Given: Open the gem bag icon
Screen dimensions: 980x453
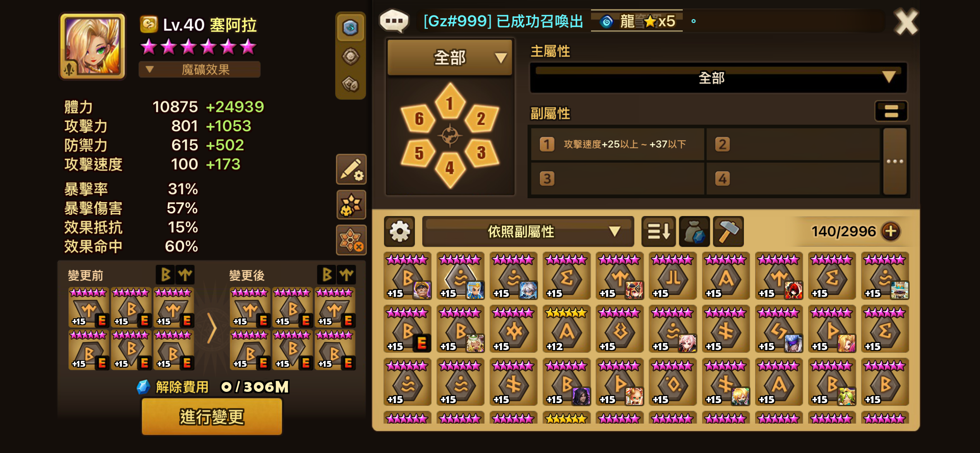Looking at the screenshot, I should 694,232.
